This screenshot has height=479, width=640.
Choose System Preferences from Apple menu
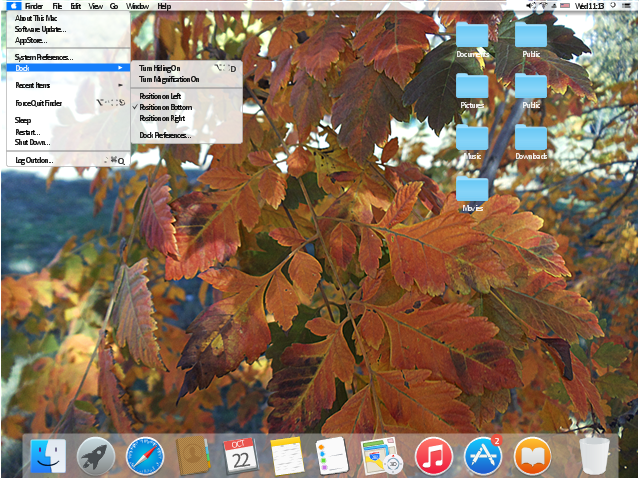click(x=44, y=57)
